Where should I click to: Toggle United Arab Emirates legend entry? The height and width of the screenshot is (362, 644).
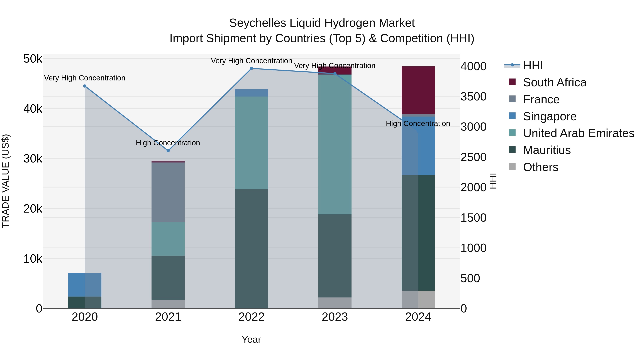[x=572, y=133]
